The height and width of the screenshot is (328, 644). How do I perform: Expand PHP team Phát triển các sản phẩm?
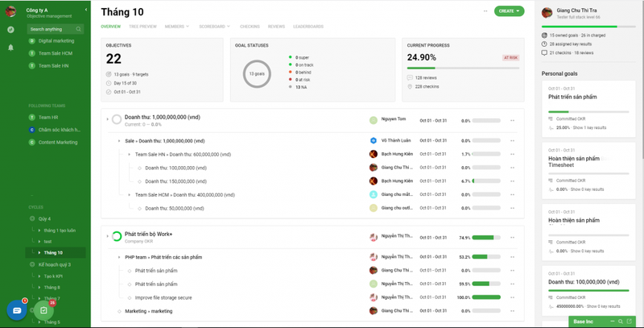[x=119, y=257]
